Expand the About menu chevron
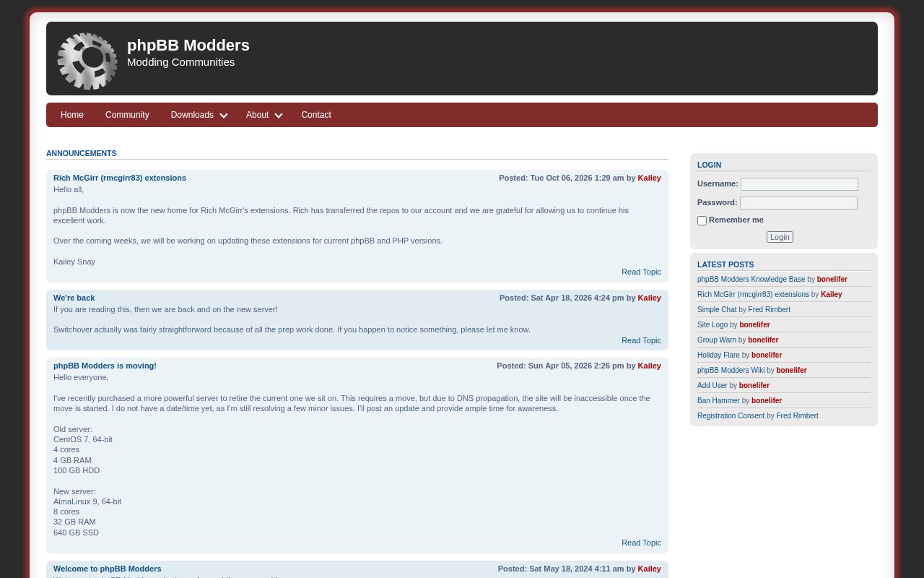This screenshot has height=578, width=924. [279, 116]
